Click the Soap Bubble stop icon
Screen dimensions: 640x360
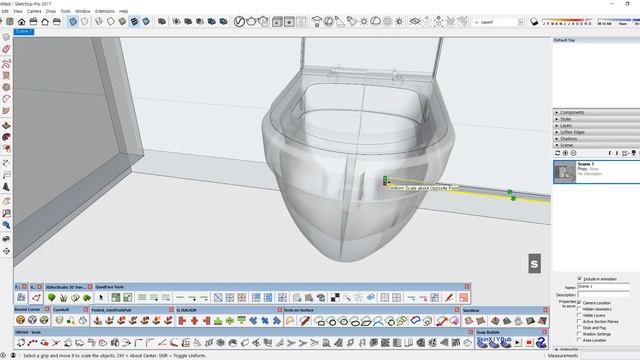pos(529,342)
